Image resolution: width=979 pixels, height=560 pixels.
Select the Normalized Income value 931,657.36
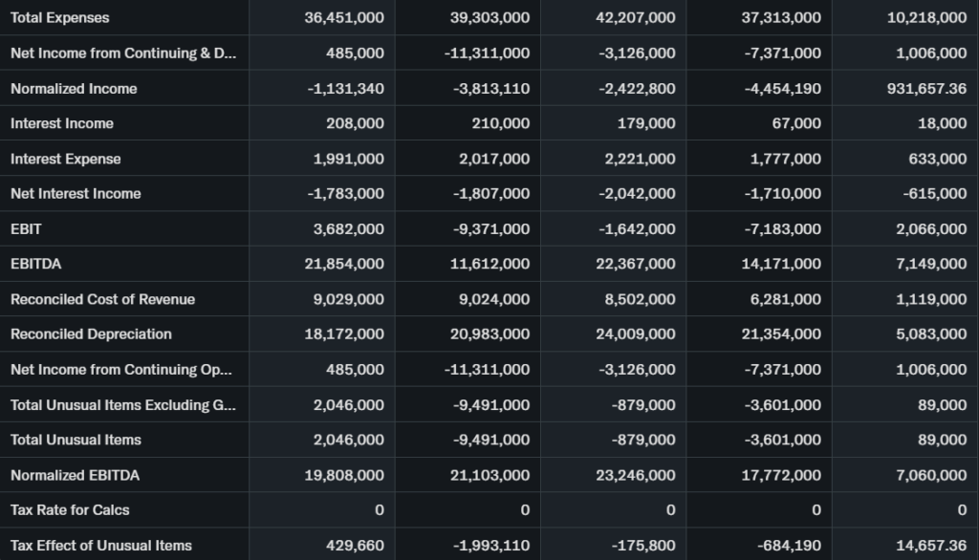(x=926, y=89)
